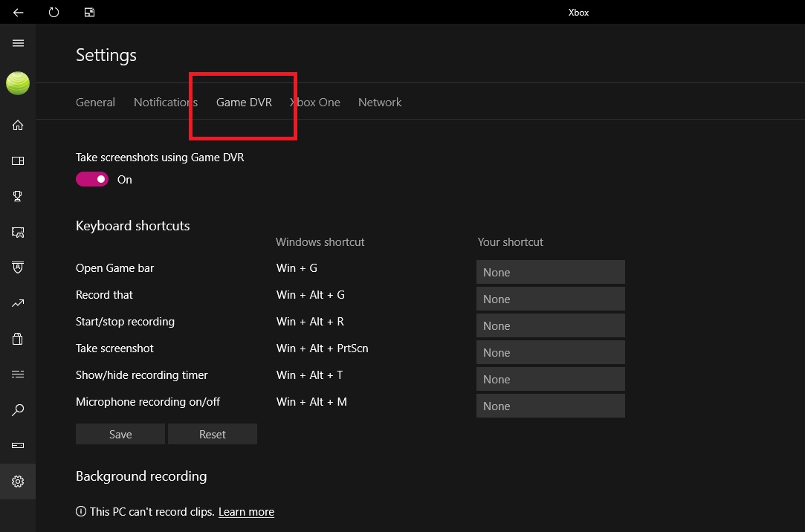
Task: Select the Game DVR tab
Action: point(244,102)
